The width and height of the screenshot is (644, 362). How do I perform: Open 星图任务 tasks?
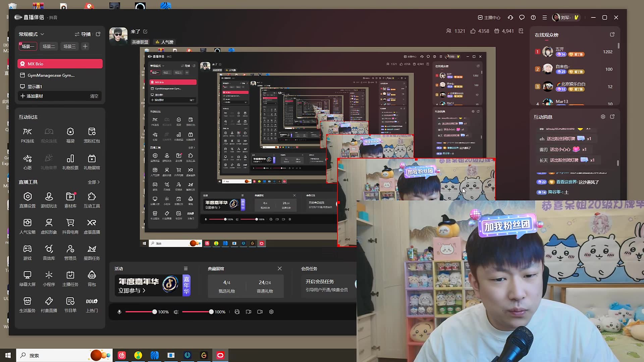pos(92,253)
